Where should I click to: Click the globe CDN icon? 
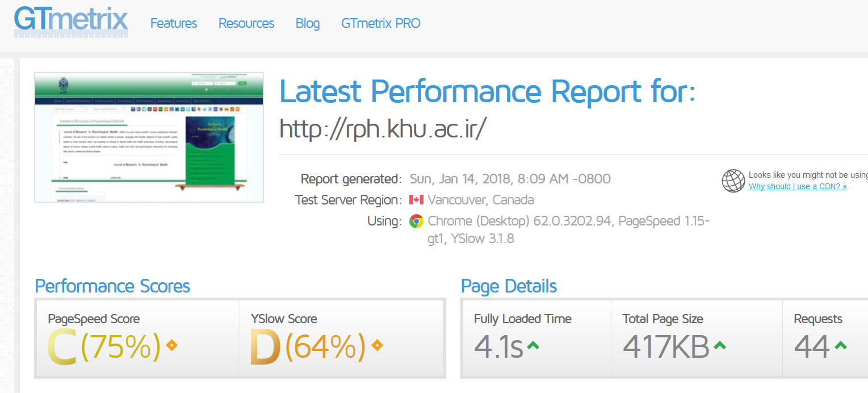click(x=733, y=181)
